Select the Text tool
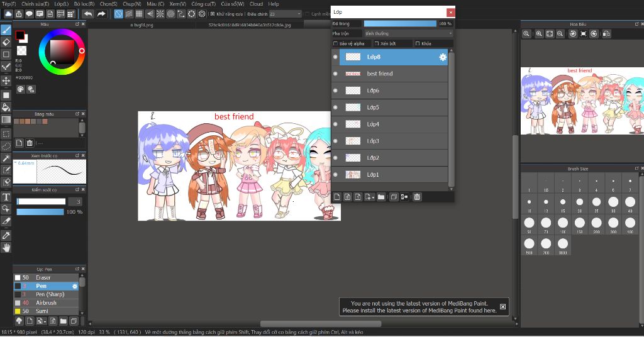Image resolution: width=644 pixels, height=337 pixels. pos(6,197)
